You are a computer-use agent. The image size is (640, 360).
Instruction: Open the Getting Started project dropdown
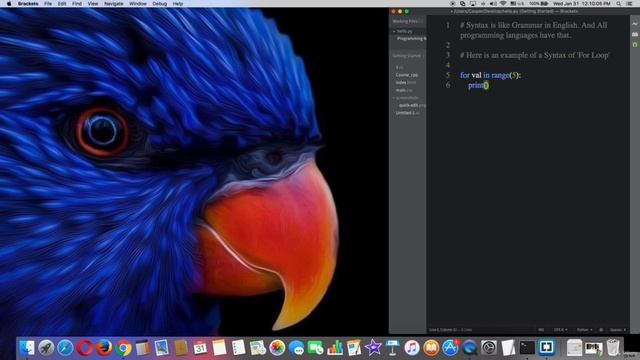pos(408,56)
